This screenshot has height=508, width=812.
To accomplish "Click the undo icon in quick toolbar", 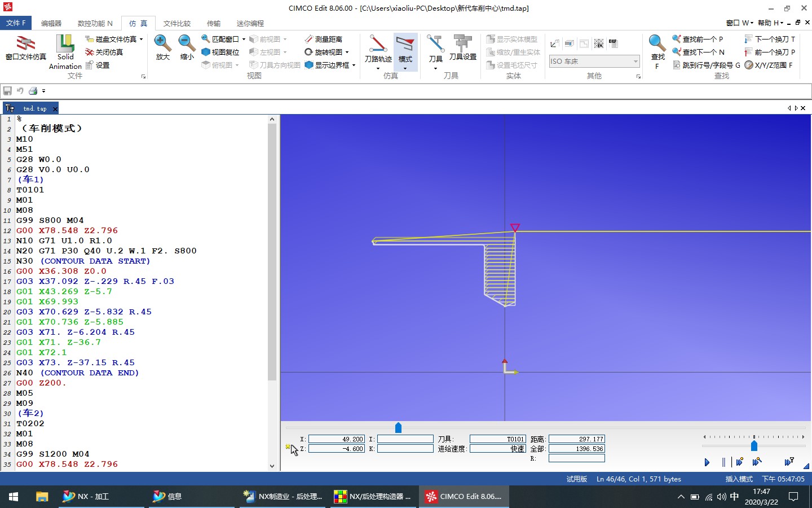I will tap(20, 90).
